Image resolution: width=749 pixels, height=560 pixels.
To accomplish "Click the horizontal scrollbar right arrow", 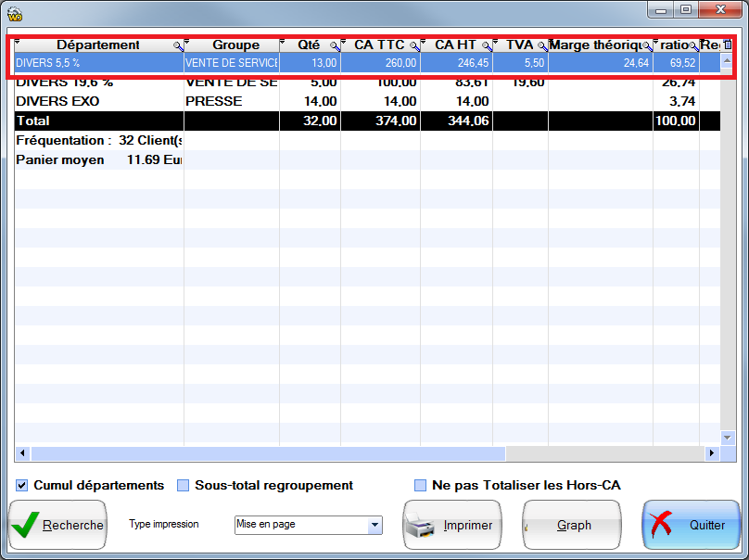I will (712, 453).
